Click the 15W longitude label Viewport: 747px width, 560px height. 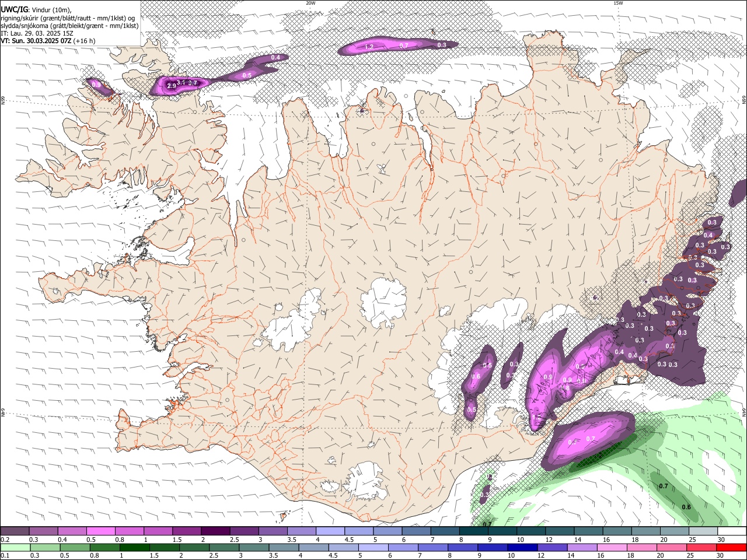coord(617,3)
